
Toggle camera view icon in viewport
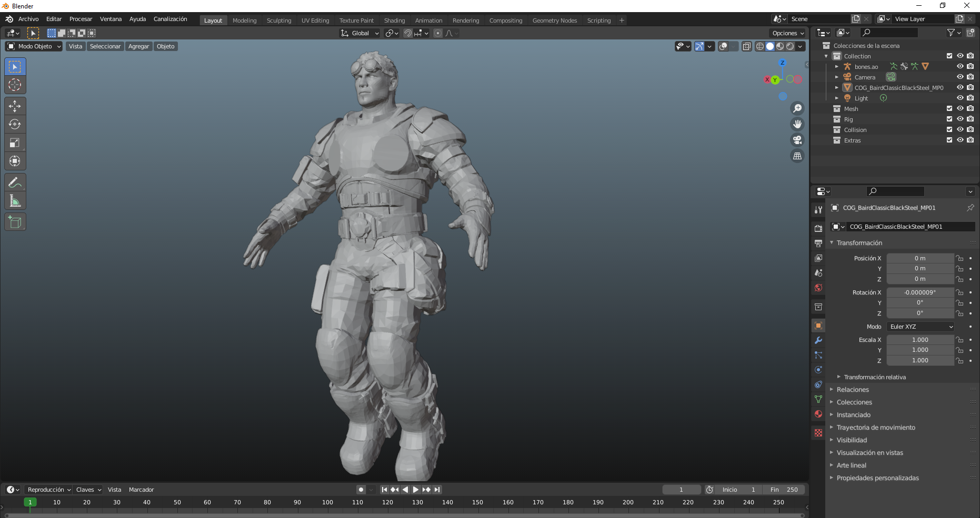(797, 140)
